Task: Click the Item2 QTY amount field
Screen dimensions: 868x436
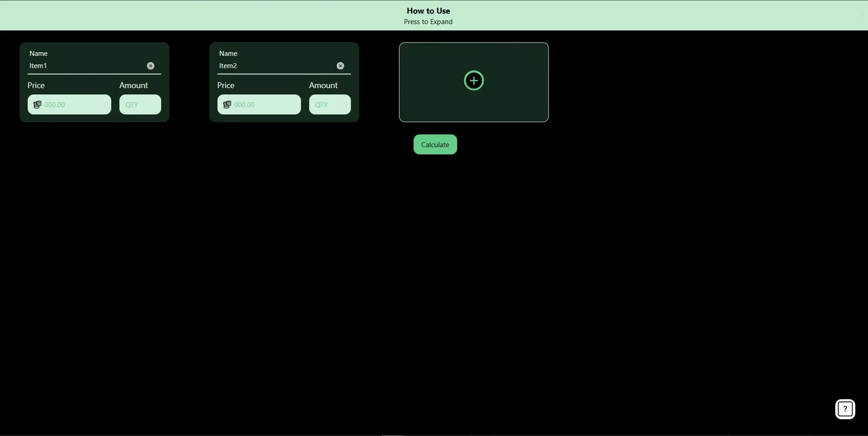Action: (330, 105)
